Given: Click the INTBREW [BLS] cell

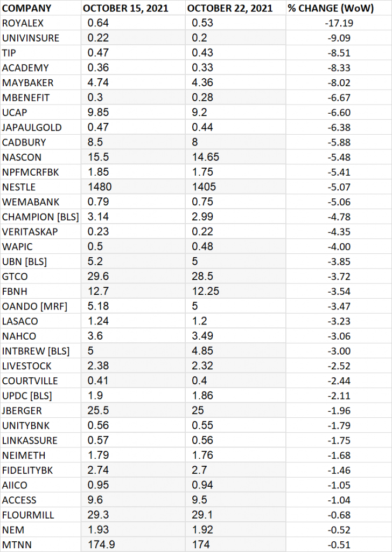Looking at the screenshot, I should point(40,350).
